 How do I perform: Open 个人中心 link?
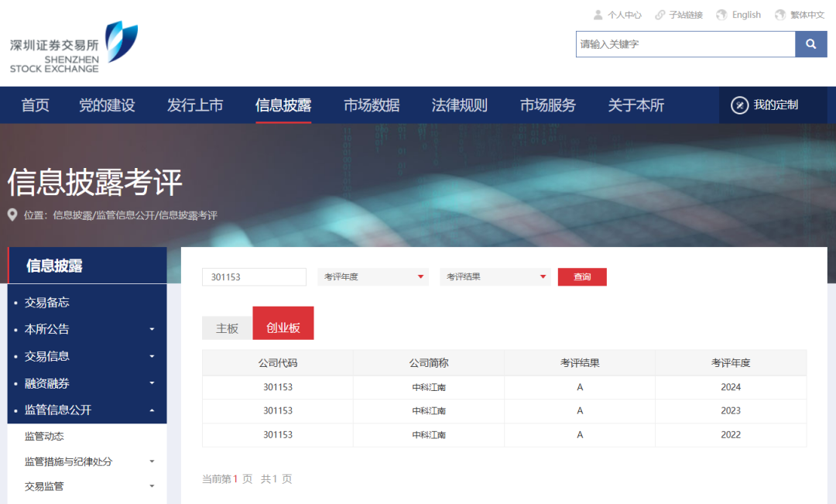625,15
